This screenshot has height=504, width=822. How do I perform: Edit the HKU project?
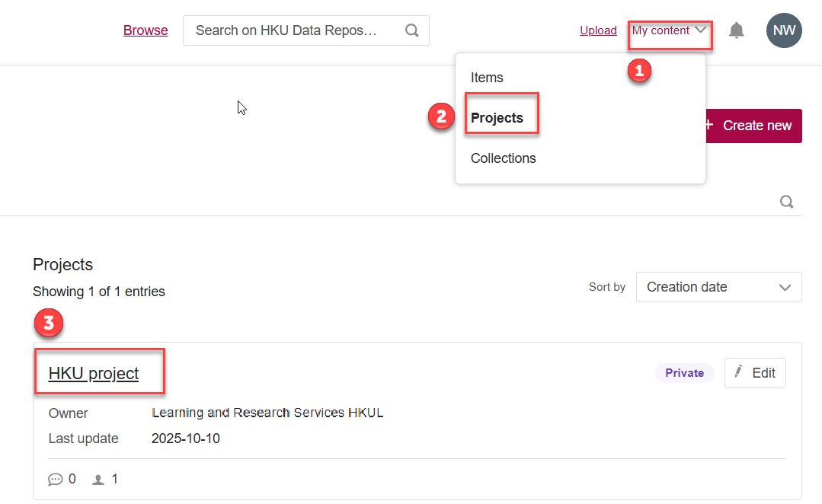pos(754,373)
